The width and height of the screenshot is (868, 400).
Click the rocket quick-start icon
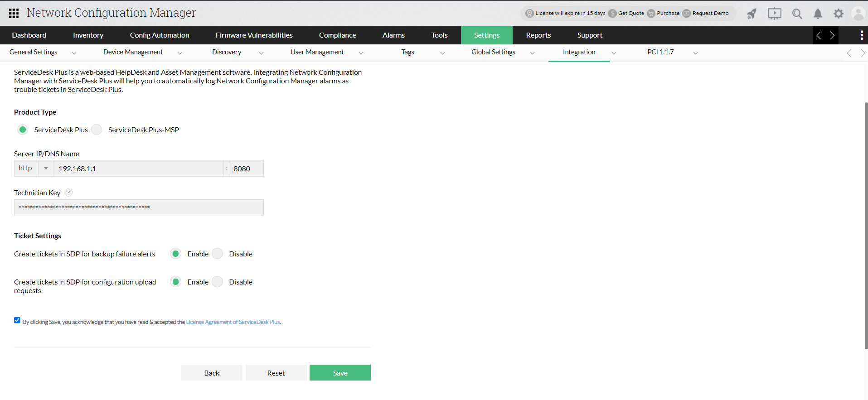752,14
